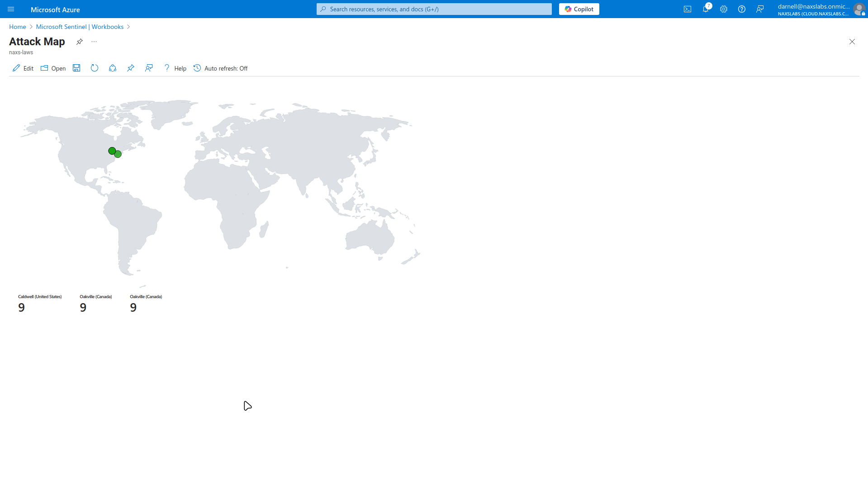Open the Feedback icon in the header
This screenshot has width=868, height=485.
click(760, 9)
